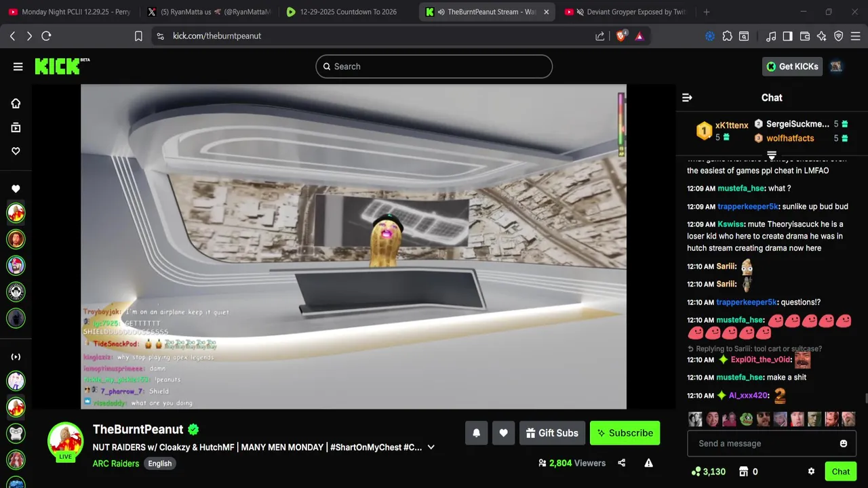Open Browse icon in left sidebar
This screenshot has height=488, width=868.
click(16, 127)
